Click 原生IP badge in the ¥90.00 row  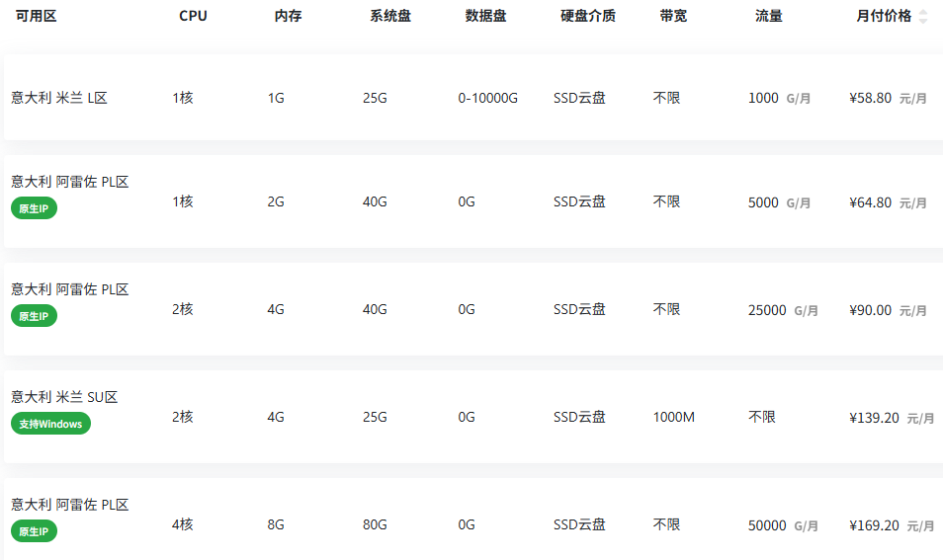click(x=35, y=316)
